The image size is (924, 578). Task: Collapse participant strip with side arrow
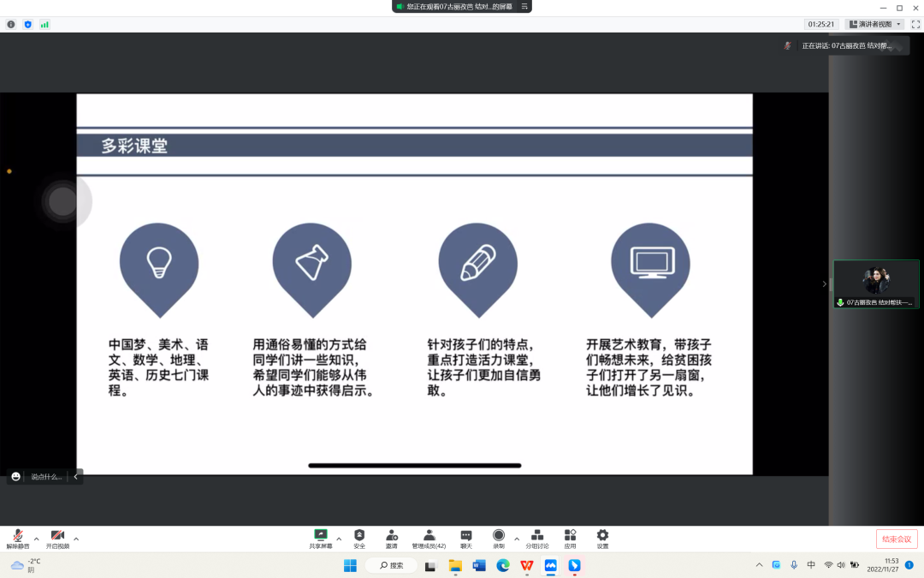coord(825,283)
